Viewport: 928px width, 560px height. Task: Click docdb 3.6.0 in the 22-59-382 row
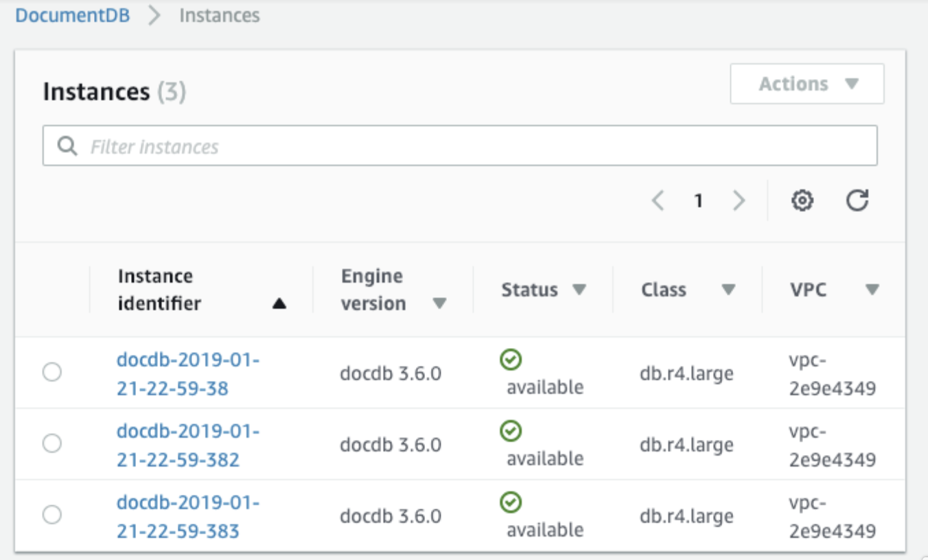391,445
